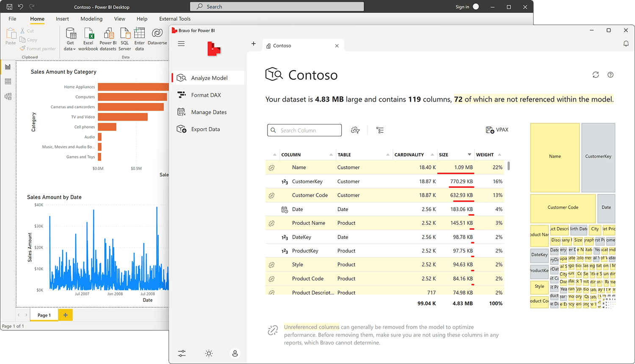
Task: Select the DateKey row
Action: coord(385,237)
